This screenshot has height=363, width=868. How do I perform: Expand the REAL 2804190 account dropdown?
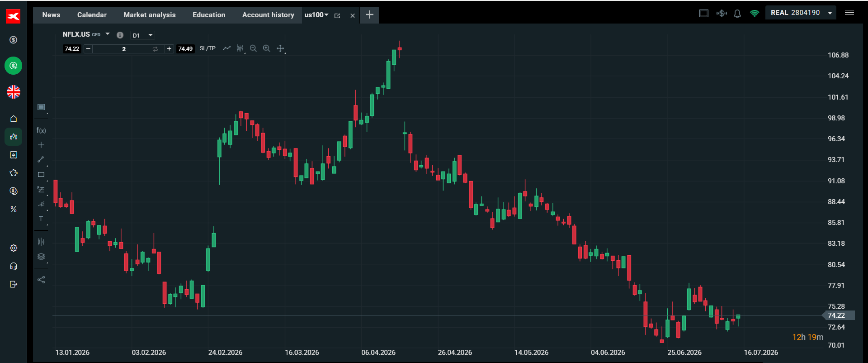coord(801,13)
